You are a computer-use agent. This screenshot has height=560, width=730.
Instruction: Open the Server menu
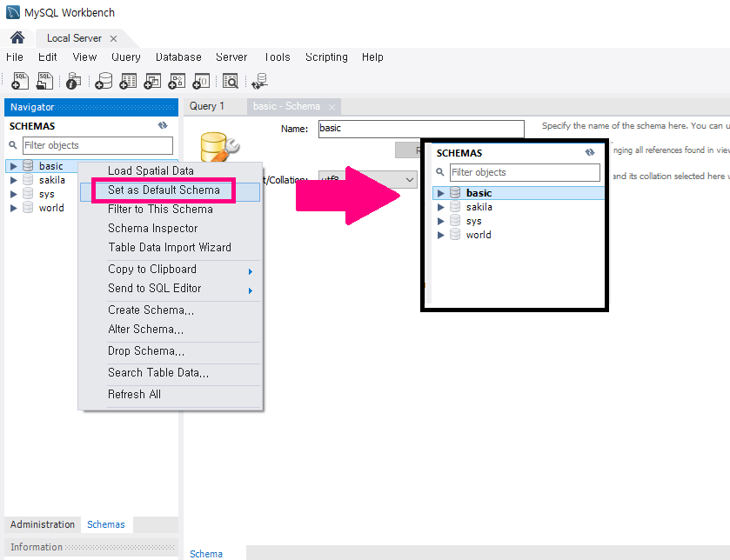coord(231,57)
